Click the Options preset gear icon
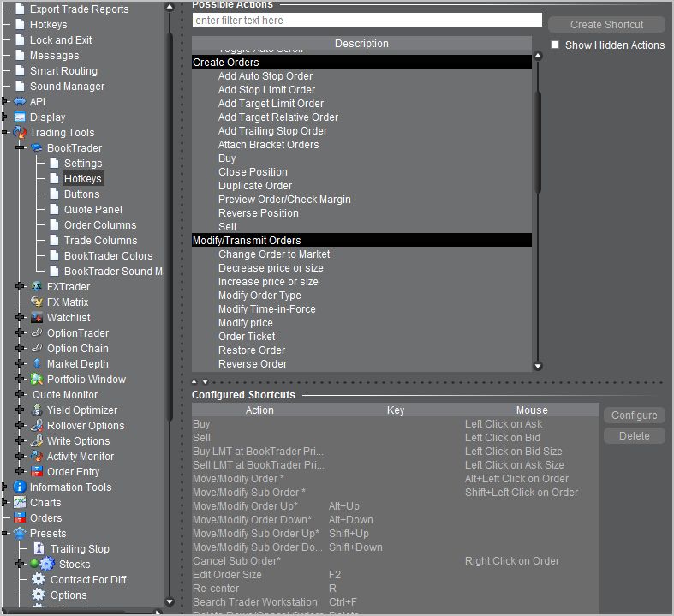 pyautogui.click(x=39, y=595)
